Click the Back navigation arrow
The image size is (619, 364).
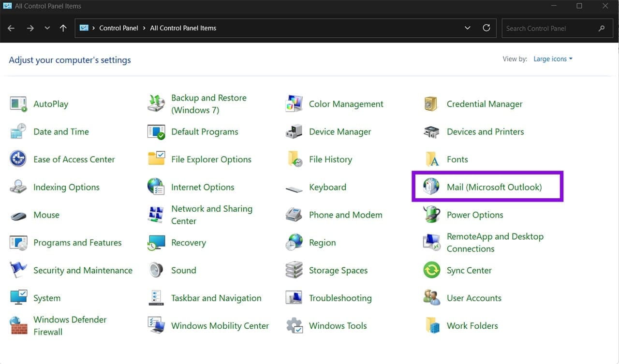tap(11, 28)
